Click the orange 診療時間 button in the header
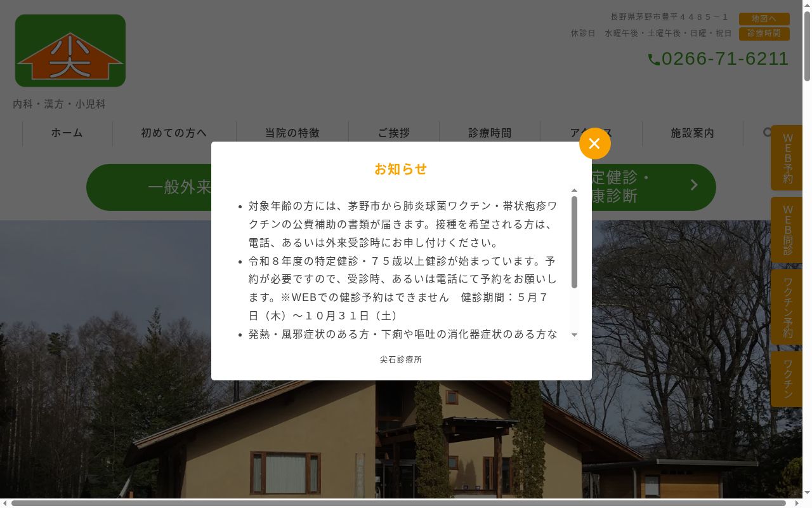This screenshot has width=812, height=508. tap(764, 34)
